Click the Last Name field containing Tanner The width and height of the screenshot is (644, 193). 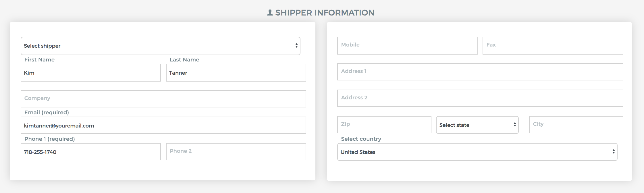click(x=236, y=73)
